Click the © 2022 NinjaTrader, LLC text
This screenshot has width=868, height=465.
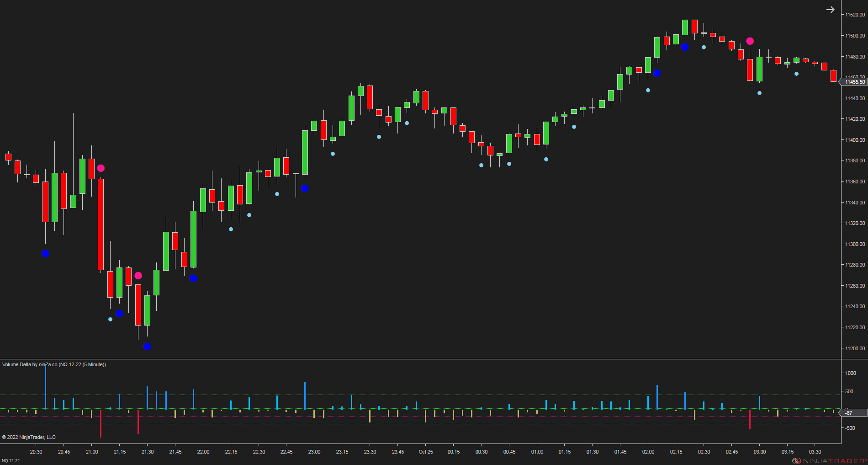click(x=29, y=437)
